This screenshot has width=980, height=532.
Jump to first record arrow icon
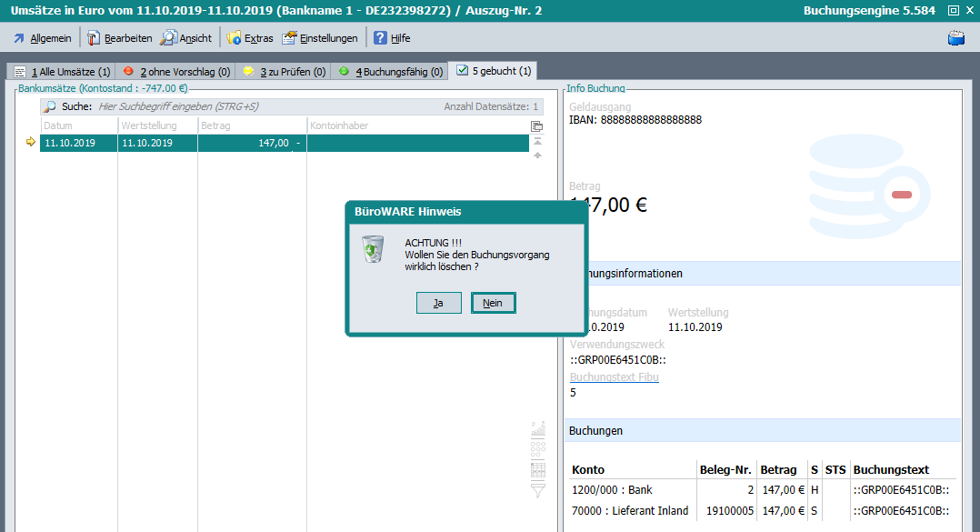tap(537, 141)
